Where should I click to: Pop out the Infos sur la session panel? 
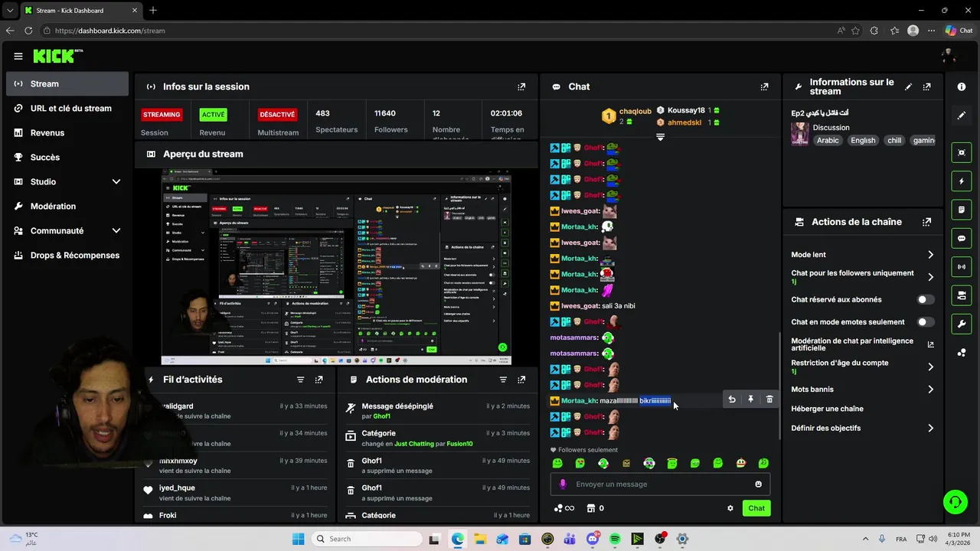(521, 86)
